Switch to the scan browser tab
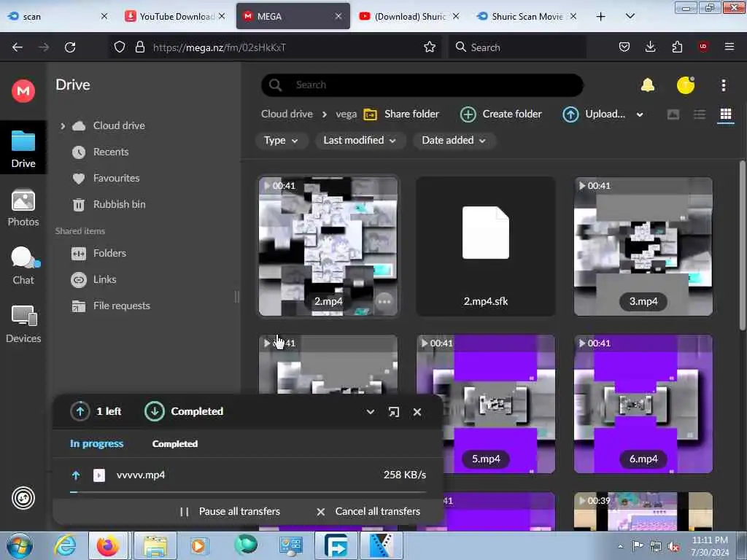The image size is (747, 560). 57,16
